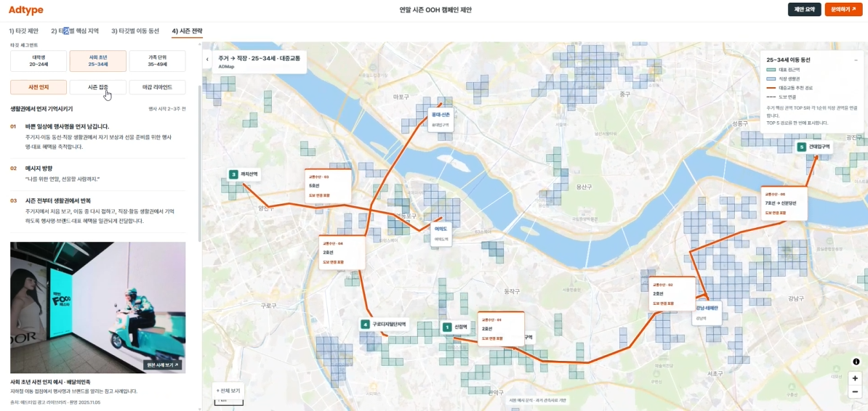Click the 출처: 애드타입 광고 라이브러리 text

click(57, 402)
